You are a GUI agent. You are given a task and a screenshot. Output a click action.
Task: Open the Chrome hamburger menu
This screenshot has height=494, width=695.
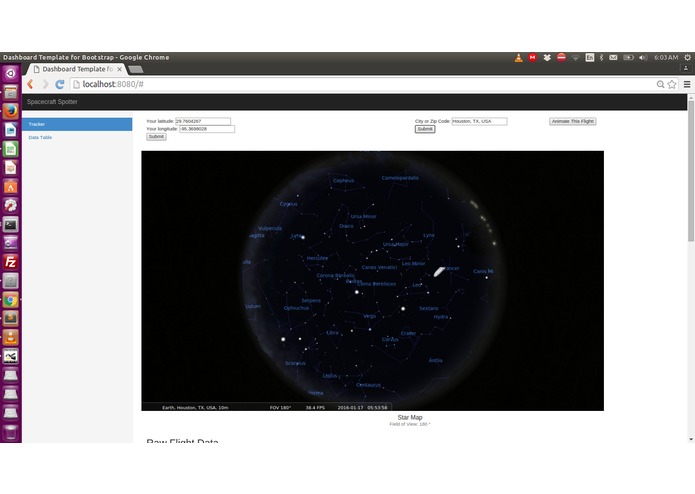[x=687, y=84]
